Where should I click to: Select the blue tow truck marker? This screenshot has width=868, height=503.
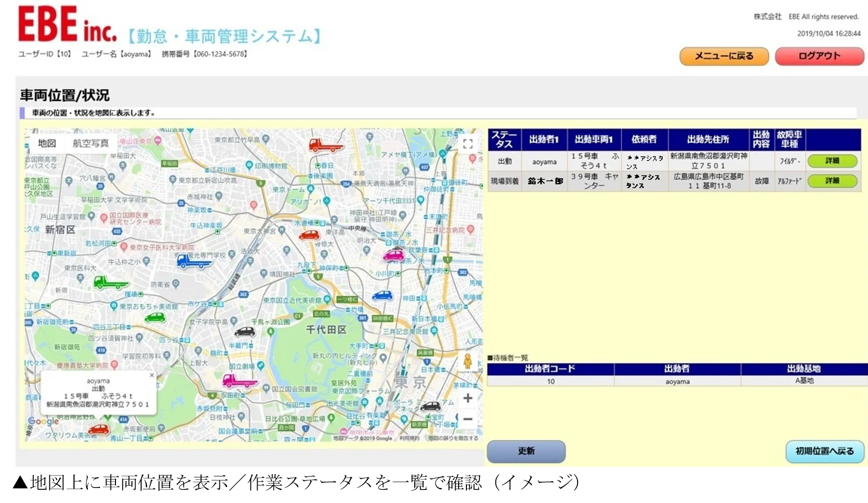pyautogui.click(x=193, y=261)
